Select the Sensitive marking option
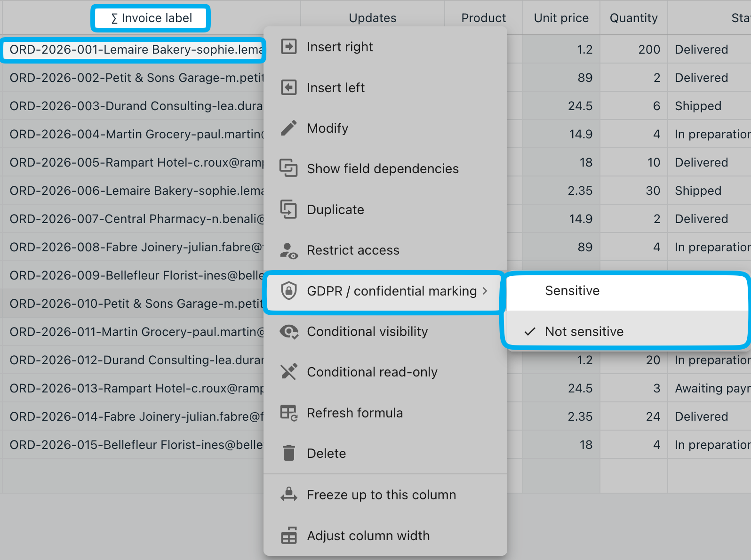 click(x=627, y=291)
